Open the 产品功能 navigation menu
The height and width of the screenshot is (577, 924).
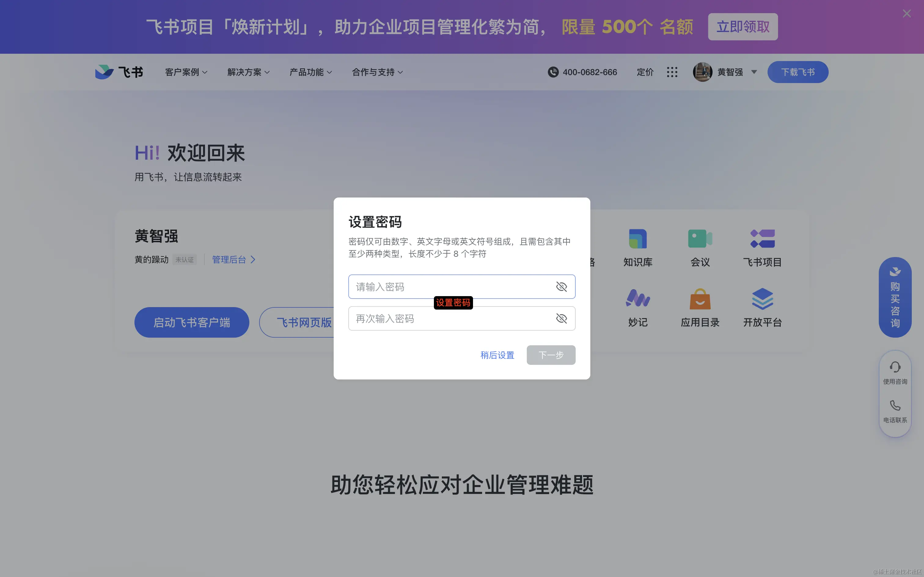[310, 72]
